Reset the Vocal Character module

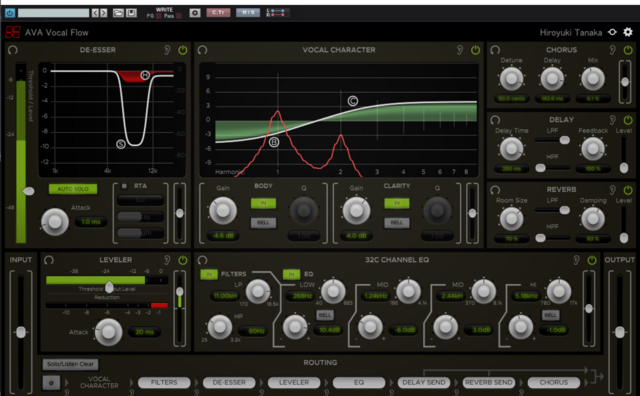pyautogui.click(x=202, y=50)
